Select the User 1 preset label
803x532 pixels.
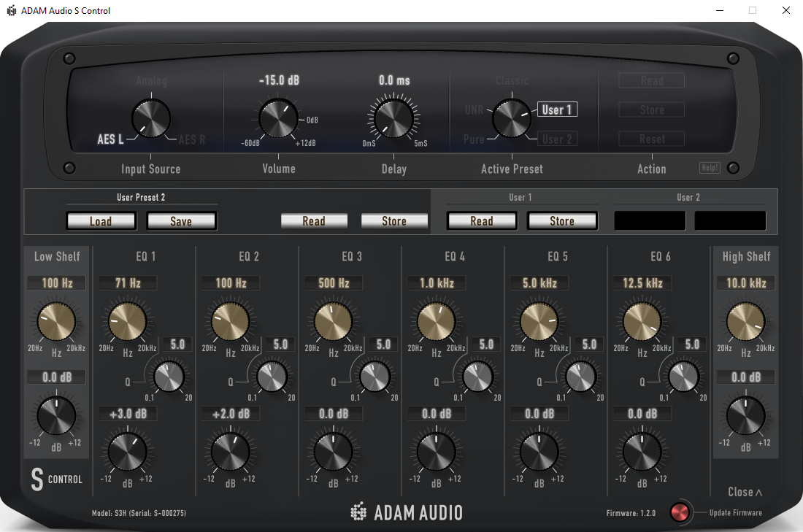(x=557, y=109)
